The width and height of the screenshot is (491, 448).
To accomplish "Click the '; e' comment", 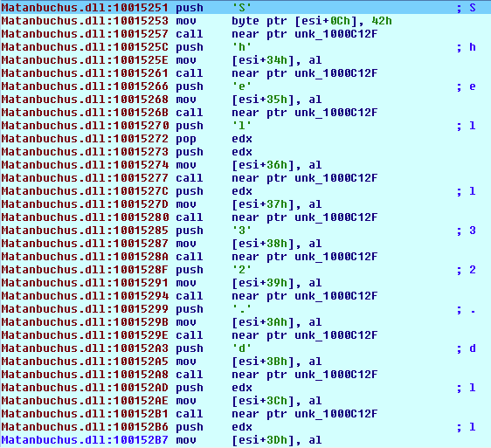I will click(x=466, y=86).
